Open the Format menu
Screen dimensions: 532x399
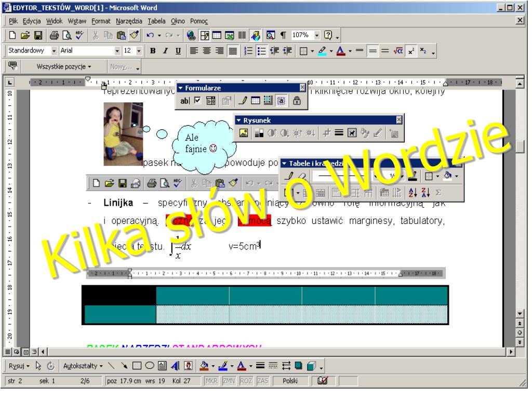click(101, 21)
